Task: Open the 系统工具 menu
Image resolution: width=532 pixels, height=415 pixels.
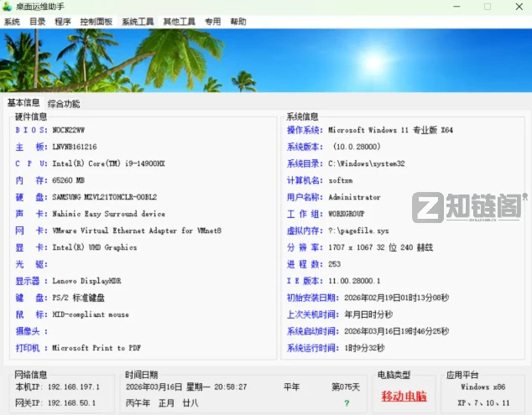Action: [x=138, y=22]
